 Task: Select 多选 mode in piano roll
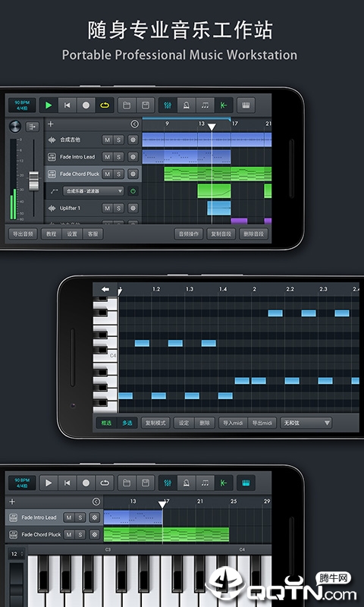click(x=127, y=423)
